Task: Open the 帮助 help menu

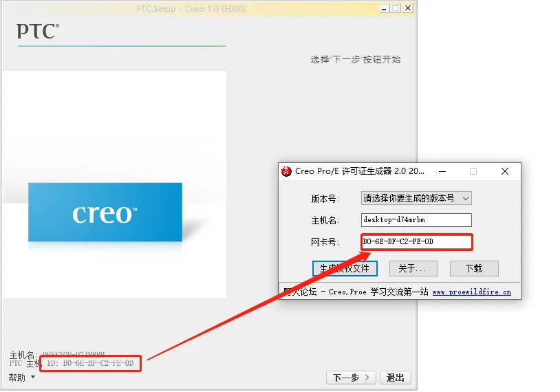Action: (x=22, y=378)
